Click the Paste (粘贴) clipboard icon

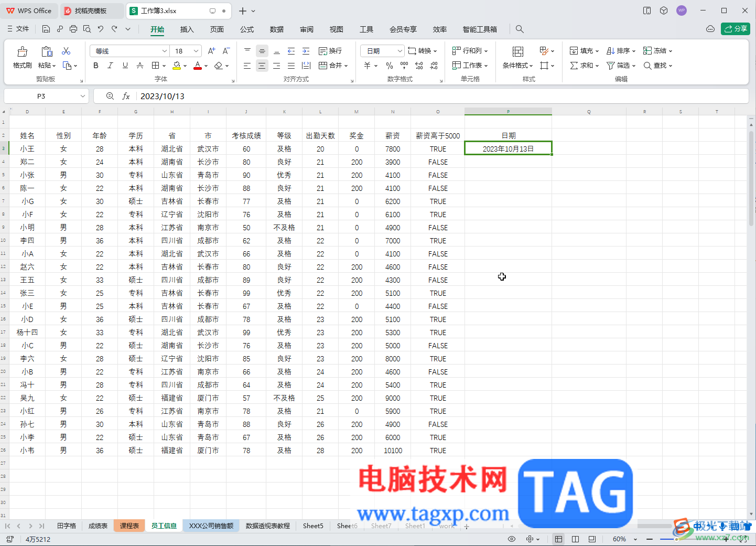[47, 51]
